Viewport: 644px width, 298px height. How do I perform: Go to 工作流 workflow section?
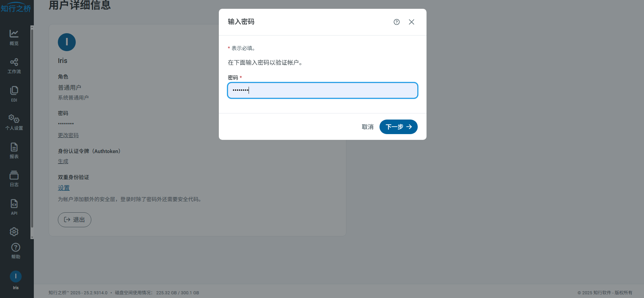click(14, 66)
